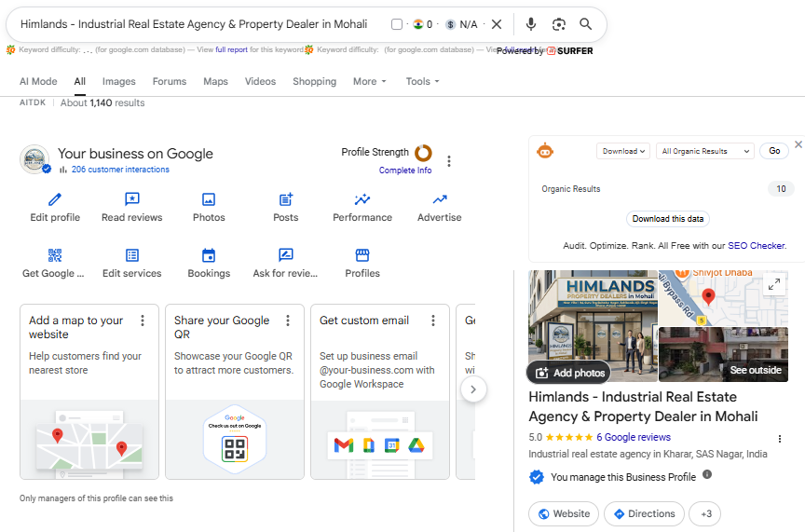Switch to Maps tab
Screen dimensions: 805x532
tap(215, 81)
